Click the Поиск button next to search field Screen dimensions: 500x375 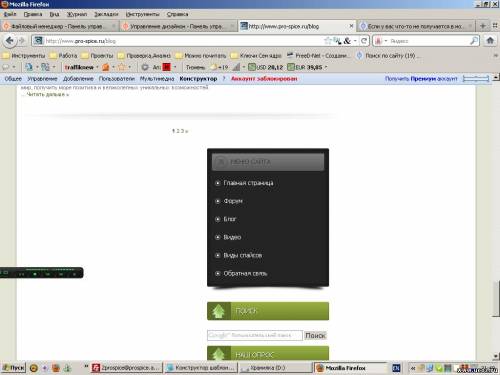click(315, 335)
